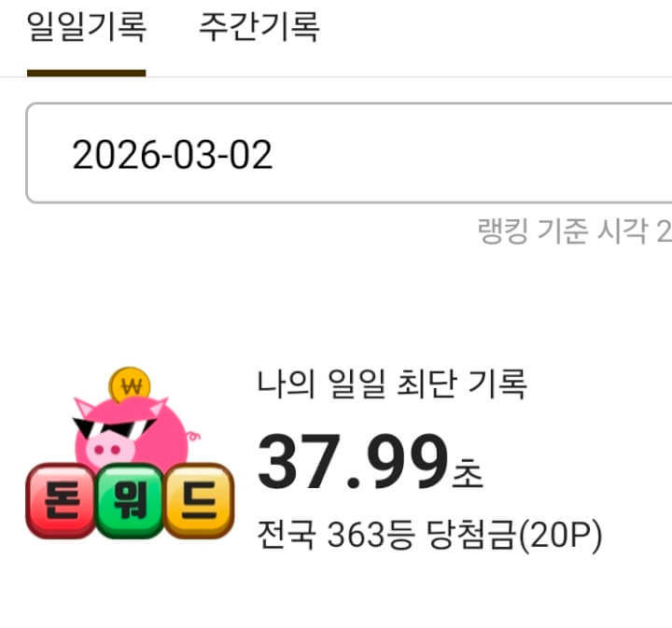Select the 나의 일일 최단 기록 heading
672x628 pixels.
tap(392, 384)
